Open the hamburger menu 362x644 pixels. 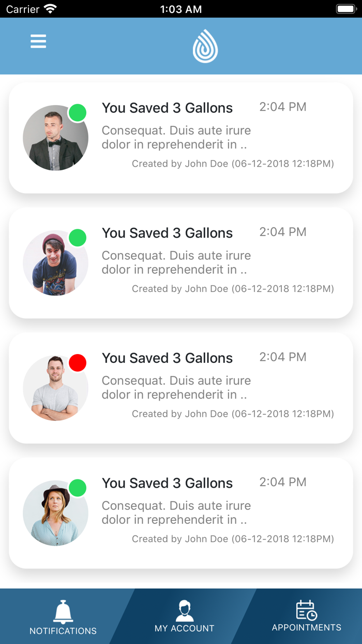click(38, 41)
